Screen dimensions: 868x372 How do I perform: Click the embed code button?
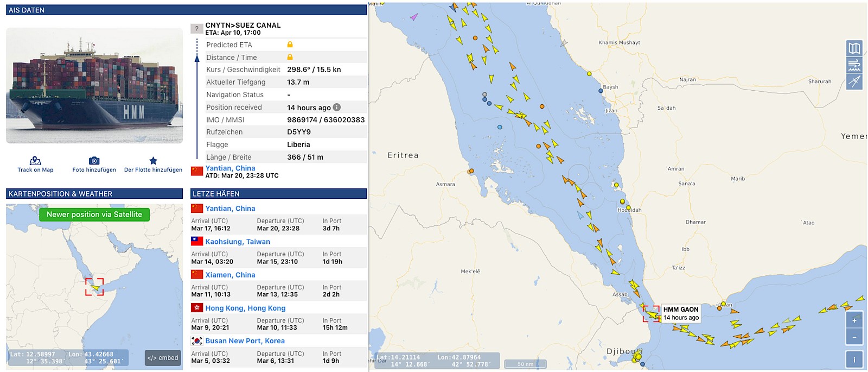click(163, 358)
